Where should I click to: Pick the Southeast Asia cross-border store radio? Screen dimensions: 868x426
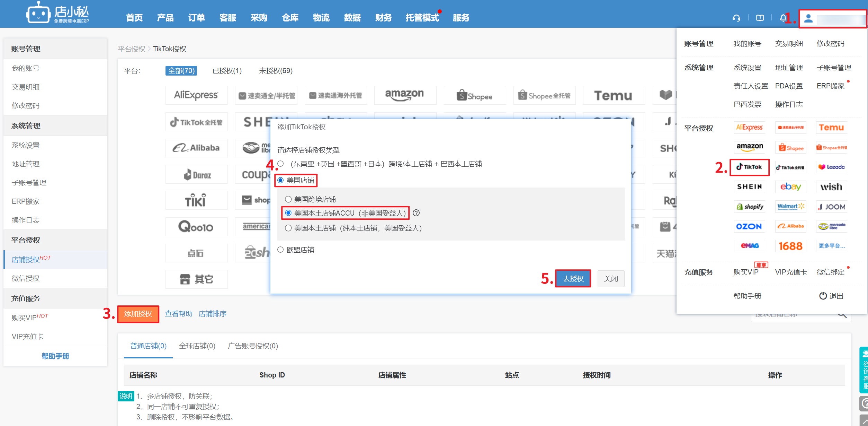click(x=280, y=164)
